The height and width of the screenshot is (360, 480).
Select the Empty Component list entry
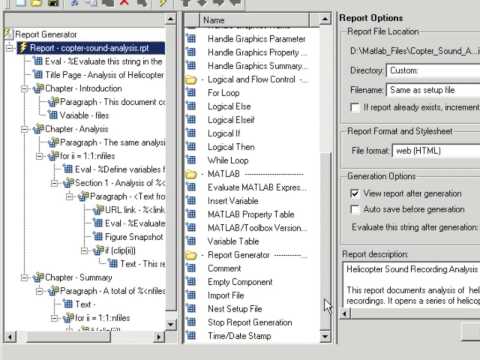(x=240, y=282)
